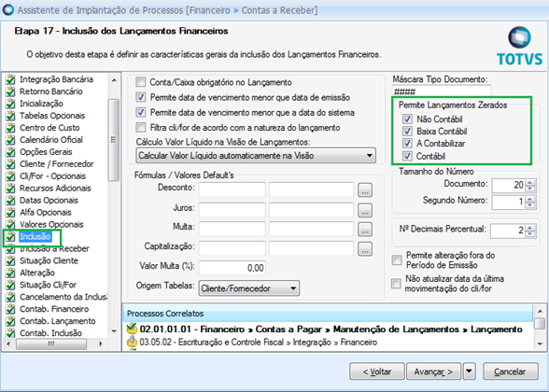The image size is (549, 392).
Task: Enable Conta/Caixa obrigatório no Lançamento
Action: click(x=140, y=82)
